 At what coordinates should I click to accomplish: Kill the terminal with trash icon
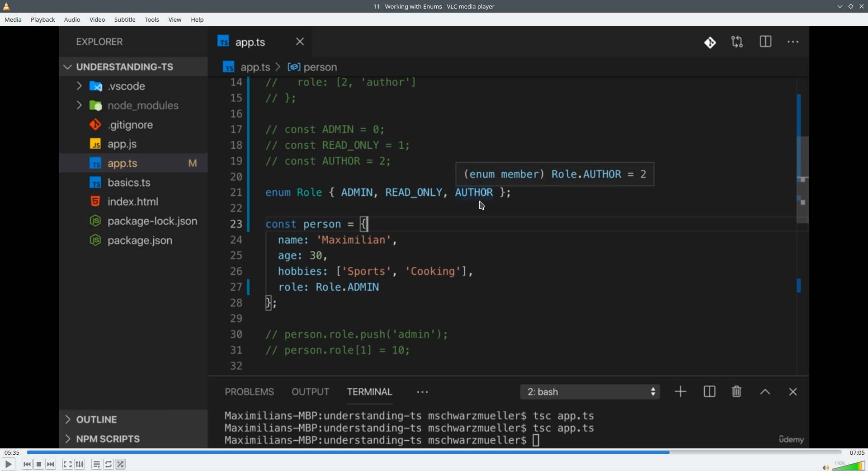pyautogui.click(x=737, y=391)
